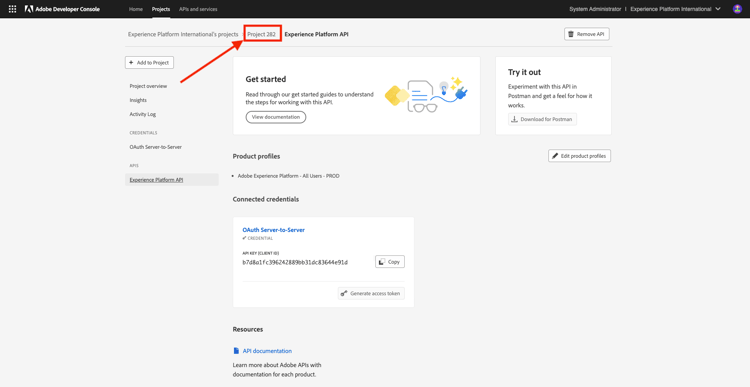Click Edit product profiles button
This screenshot has height=387, width=750.
coord(579,156)
